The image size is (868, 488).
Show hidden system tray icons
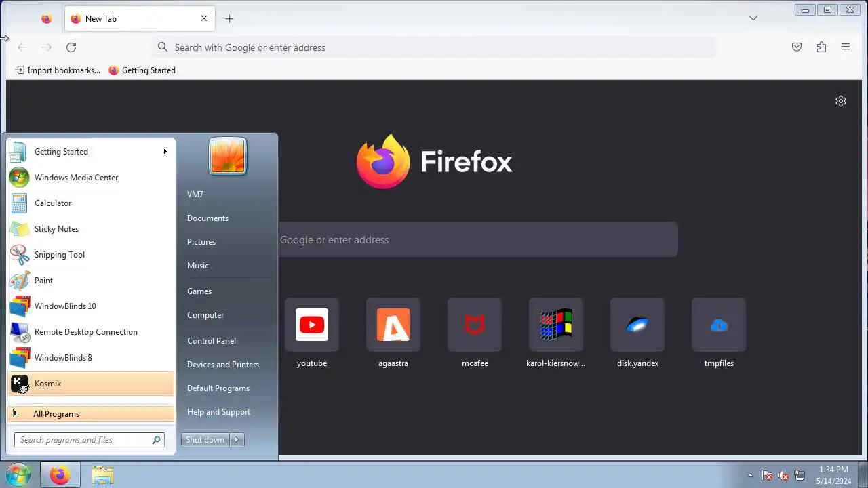tap(750, 476)
